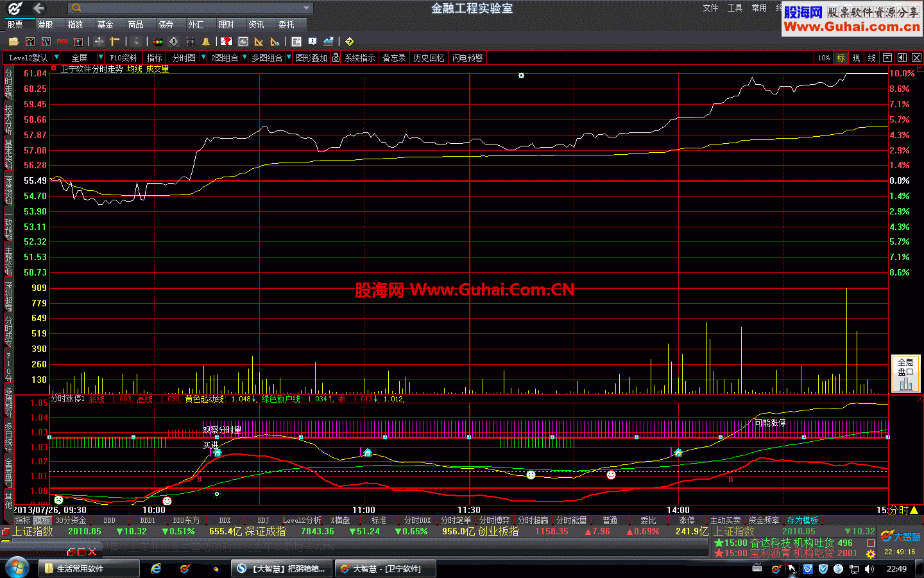Open the rising trend chart icon

329,42
